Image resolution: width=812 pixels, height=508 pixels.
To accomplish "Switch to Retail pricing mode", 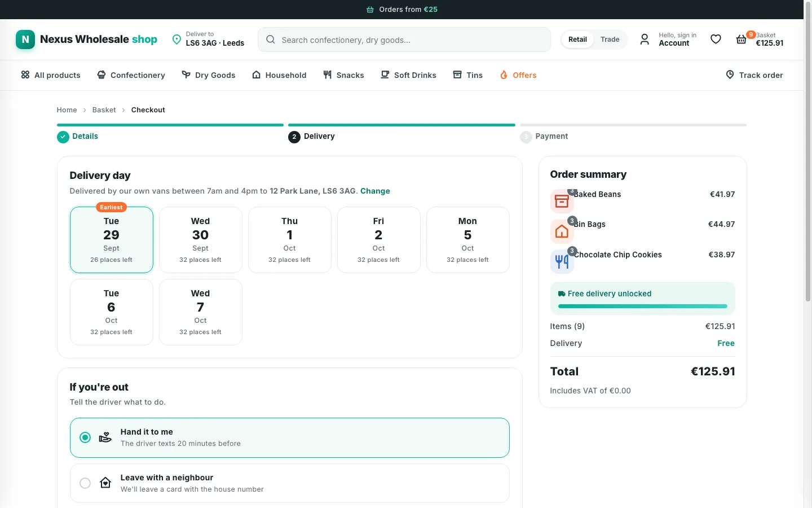I will [577, 40].
